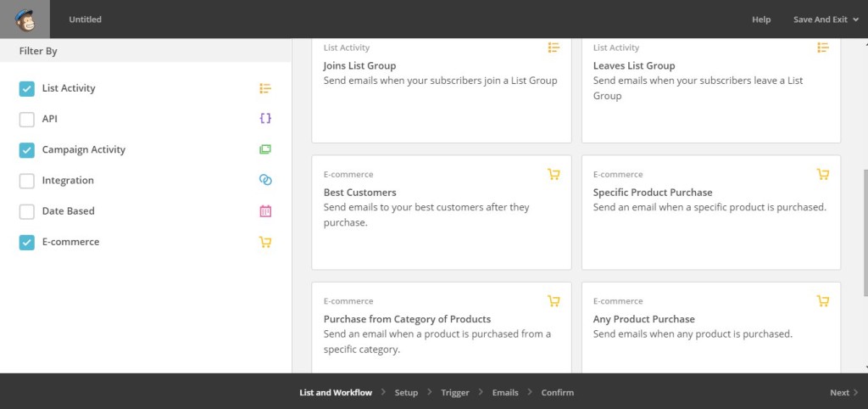Click the Next button
This screenshot has width=868, height=409.
843,392
